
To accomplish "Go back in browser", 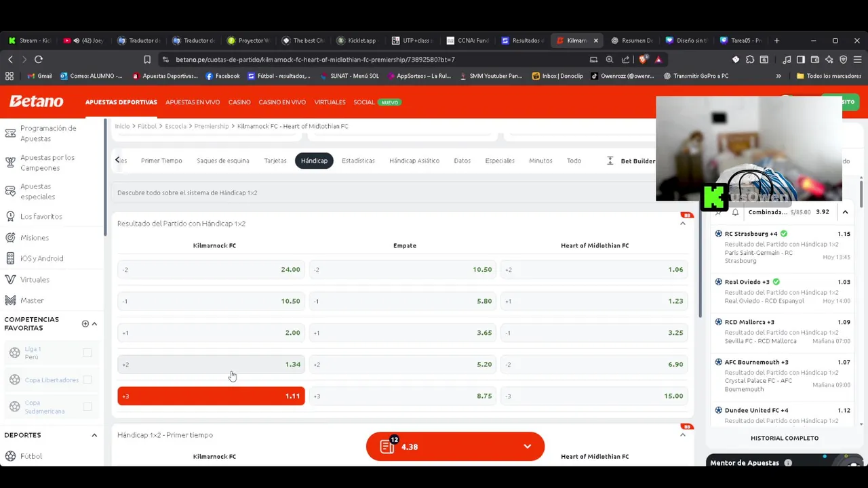I will (x=10, y=60).
